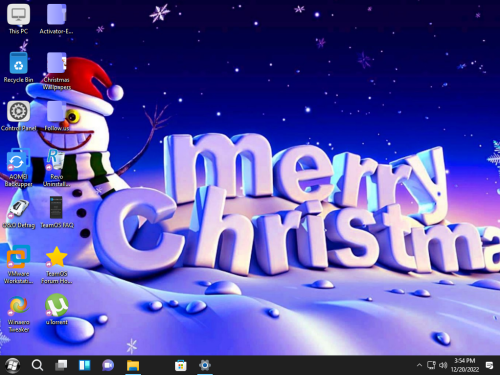Open the TeamOS FAQ file
Screen dimensions: 500x375
pyautogui.click(x=56, y=213)
